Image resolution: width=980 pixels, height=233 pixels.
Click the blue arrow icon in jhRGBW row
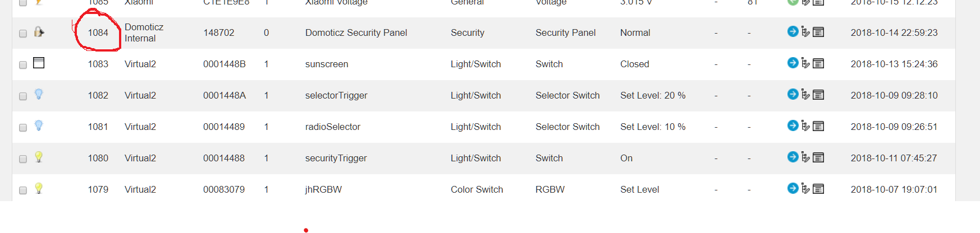pos(793,188)
